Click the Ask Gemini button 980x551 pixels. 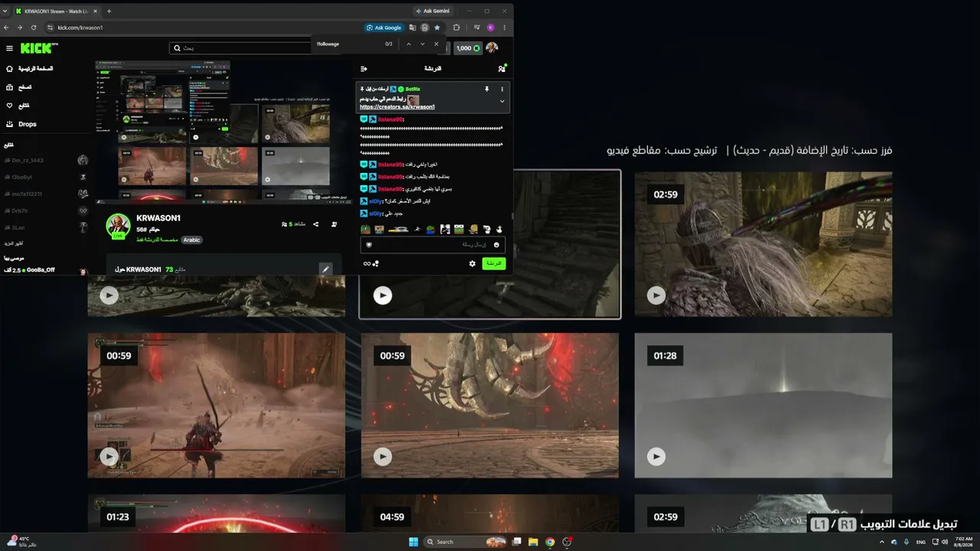(433, 11)
